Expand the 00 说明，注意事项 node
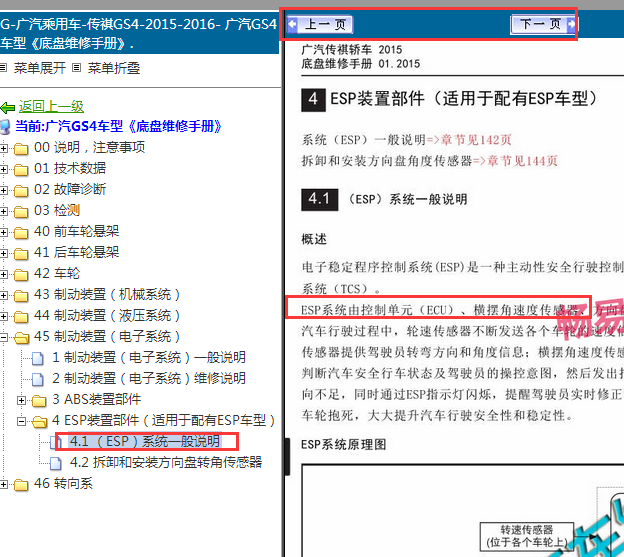624x557 pixels. 3,148
